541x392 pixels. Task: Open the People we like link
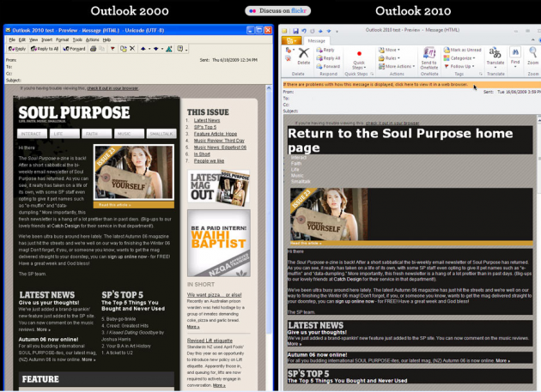click(209, 161)
